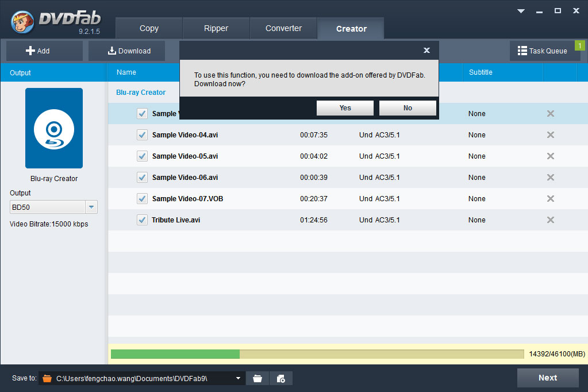Click duration 00:07:35 of Sample Video-04.avi
The width and height of the screenshot is (588, 392).
pyautogui.click(x=313, y=135)
